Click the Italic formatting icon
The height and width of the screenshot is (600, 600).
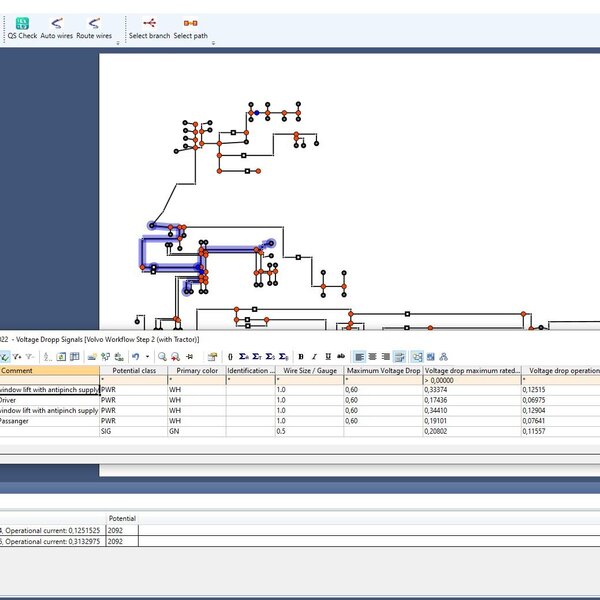(x=314, y=356)
